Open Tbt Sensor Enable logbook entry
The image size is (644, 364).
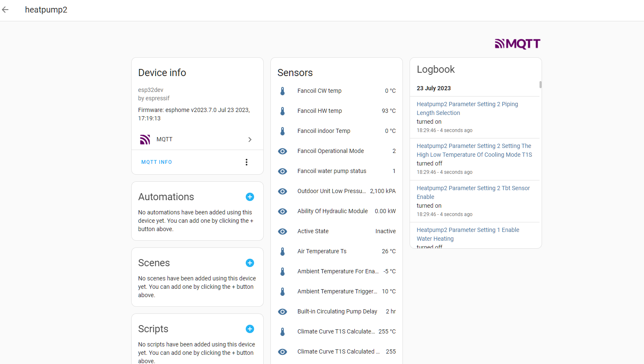tap(473, 192)
